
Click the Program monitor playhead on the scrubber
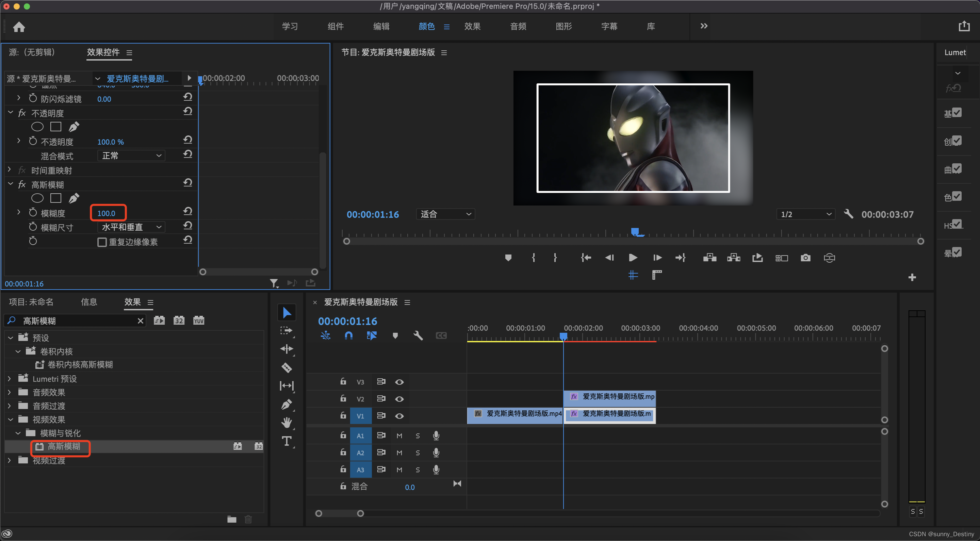tap(635, 231)
